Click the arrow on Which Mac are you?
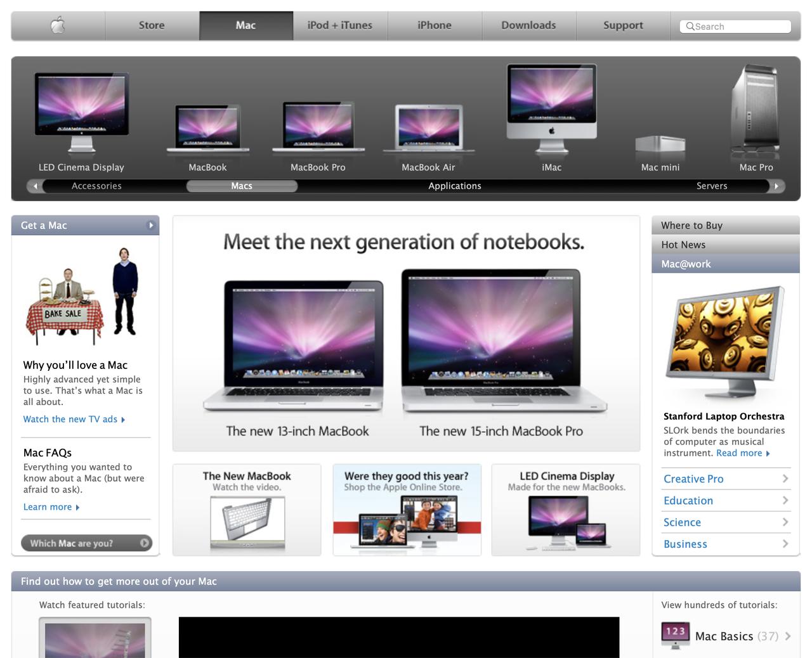This screenshot has width=812, height=658. [145, 543]
